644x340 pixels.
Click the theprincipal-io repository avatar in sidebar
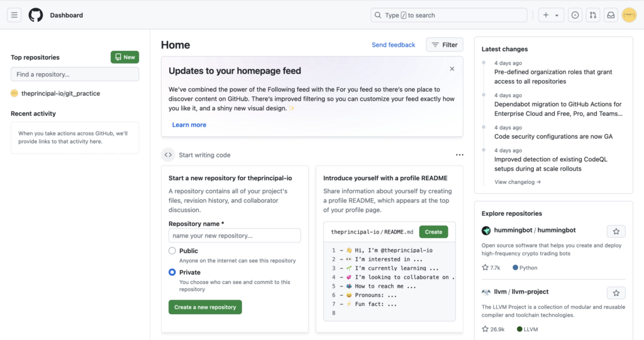14,93
